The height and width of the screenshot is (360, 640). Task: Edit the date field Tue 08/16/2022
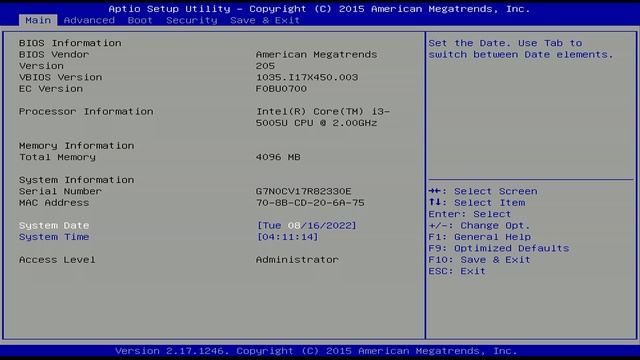[x=307, y=225]
